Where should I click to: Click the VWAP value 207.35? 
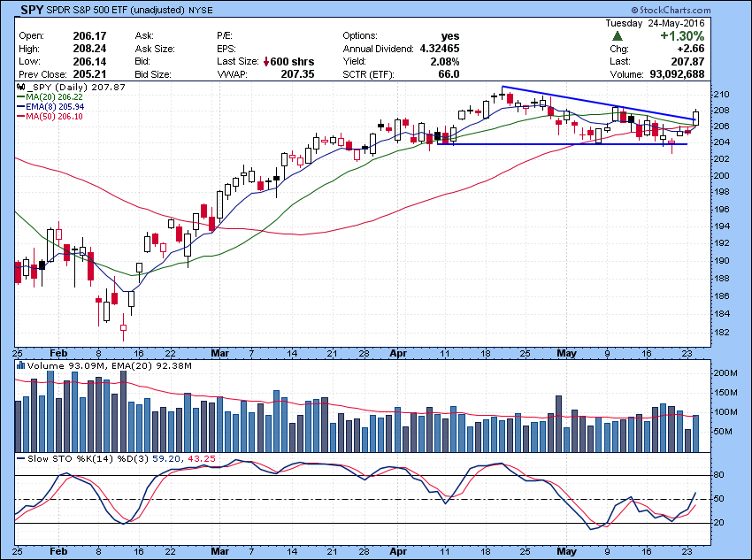pyautogui.click(x=297, y=74)
